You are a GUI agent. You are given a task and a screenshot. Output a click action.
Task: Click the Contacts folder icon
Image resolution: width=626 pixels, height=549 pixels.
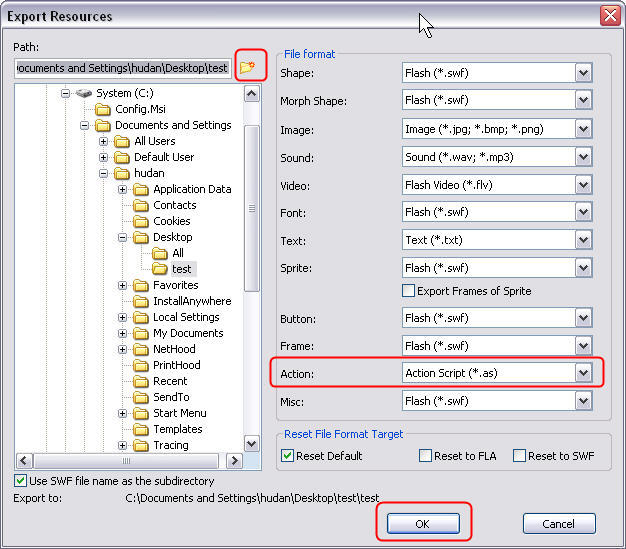click(x=141, y=205)
